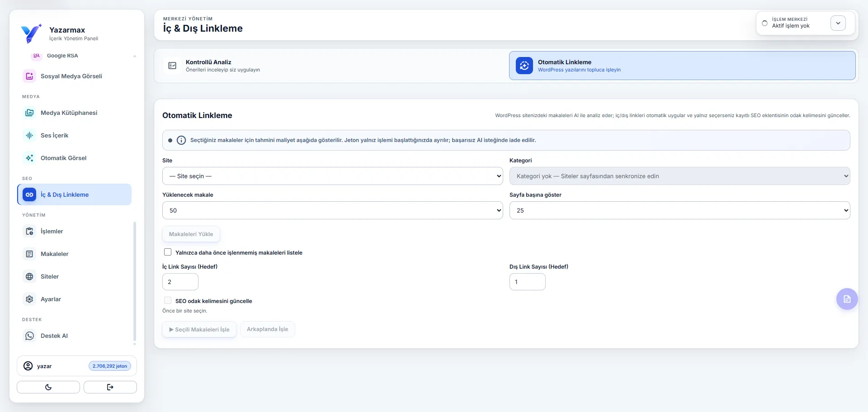Open the Site seçin dropdown
This screenshot has width=868, height=412.
tap(332, 176)
